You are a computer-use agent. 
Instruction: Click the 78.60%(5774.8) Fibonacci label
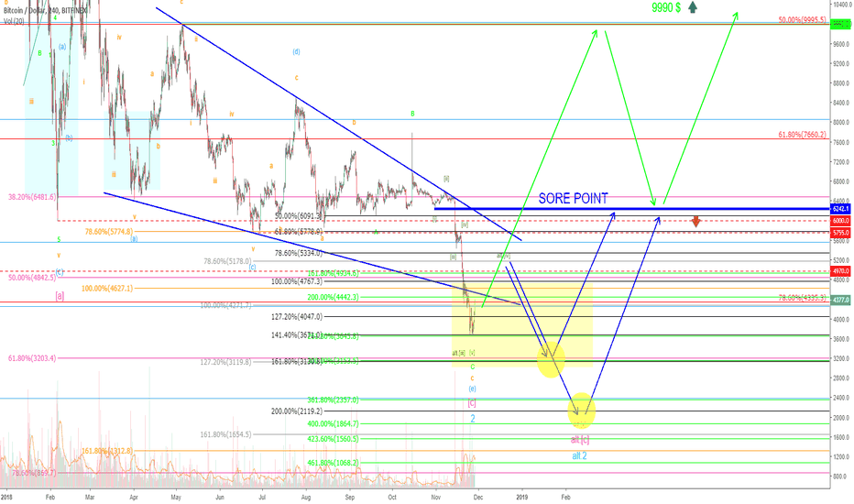coord(109,232)
